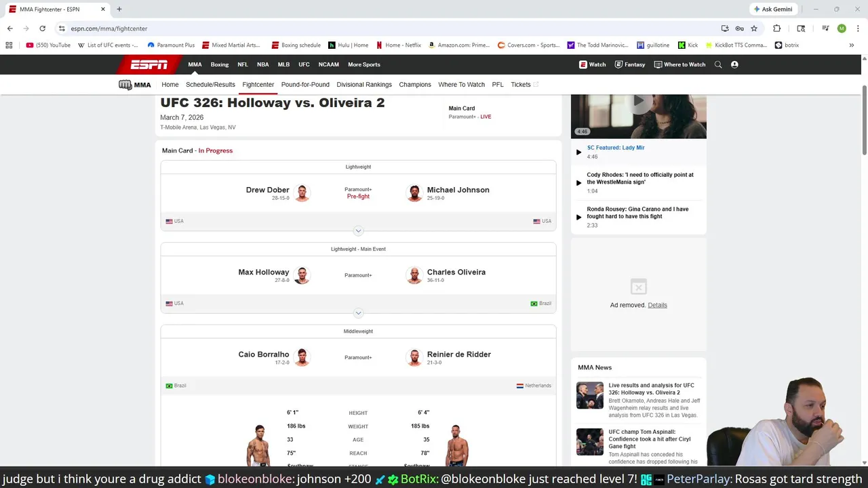The width and height of the screenshot is (868, 488).
Task: Open Amazon Prime bookmark
Action: point(459,45)
